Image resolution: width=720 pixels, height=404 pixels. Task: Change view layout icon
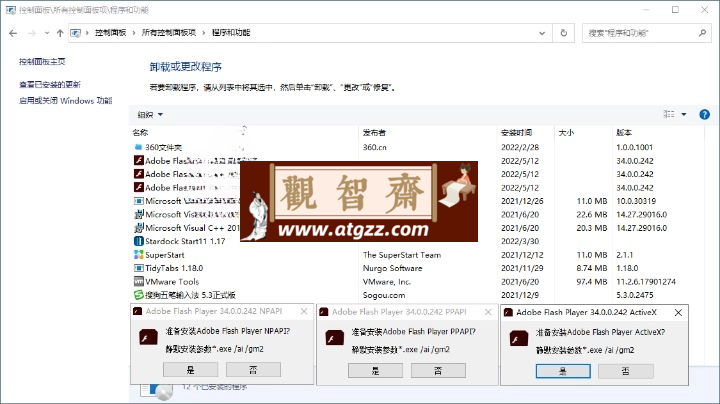(x=669, y=114)
